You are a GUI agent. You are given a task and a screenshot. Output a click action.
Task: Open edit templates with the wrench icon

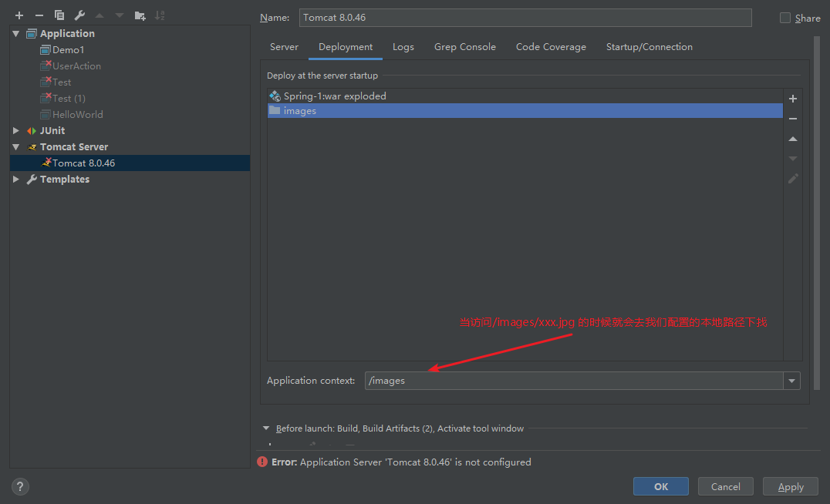79,15
